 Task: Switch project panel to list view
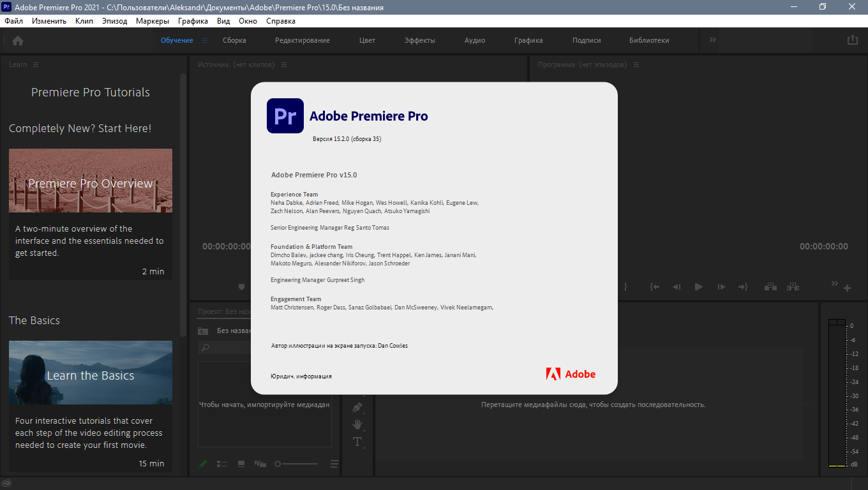[222, 464]
